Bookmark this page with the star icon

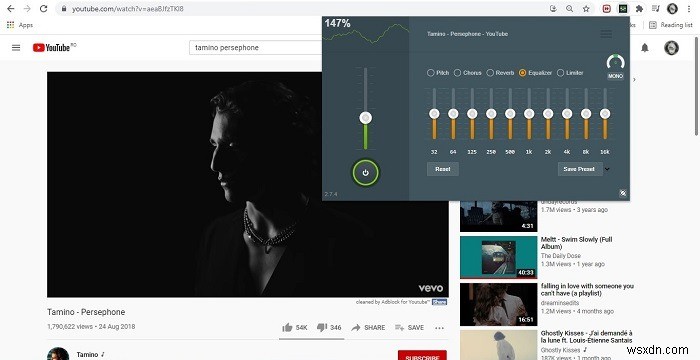pos(586,8)
